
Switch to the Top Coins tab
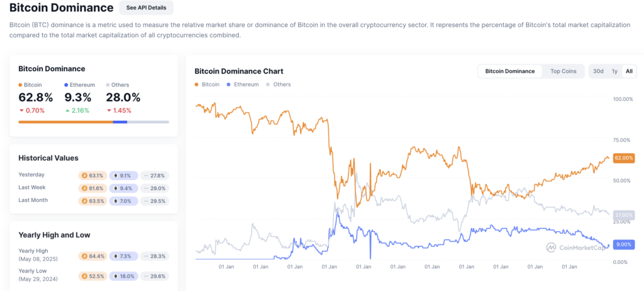pyautogui.click(x=563, y=71)
